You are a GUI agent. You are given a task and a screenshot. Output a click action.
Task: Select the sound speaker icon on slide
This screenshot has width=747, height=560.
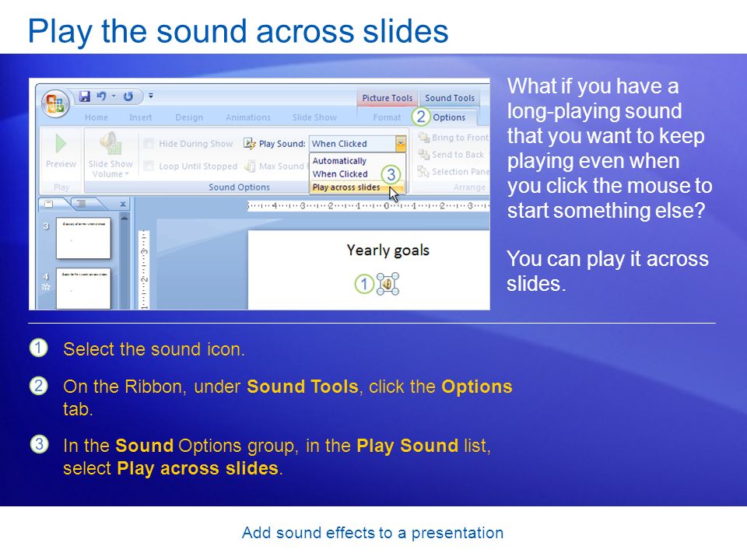[388, 284]
